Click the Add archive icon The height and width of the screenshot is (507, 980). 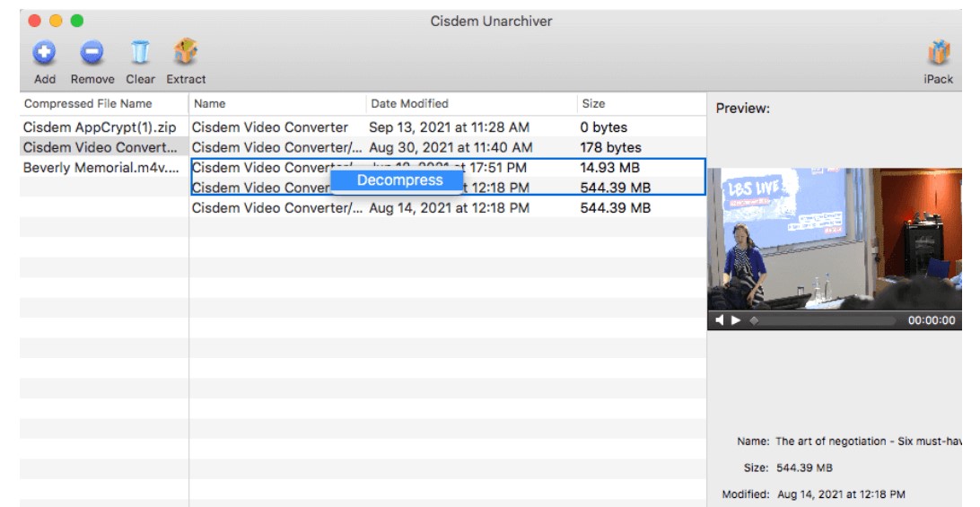(44, 53)
